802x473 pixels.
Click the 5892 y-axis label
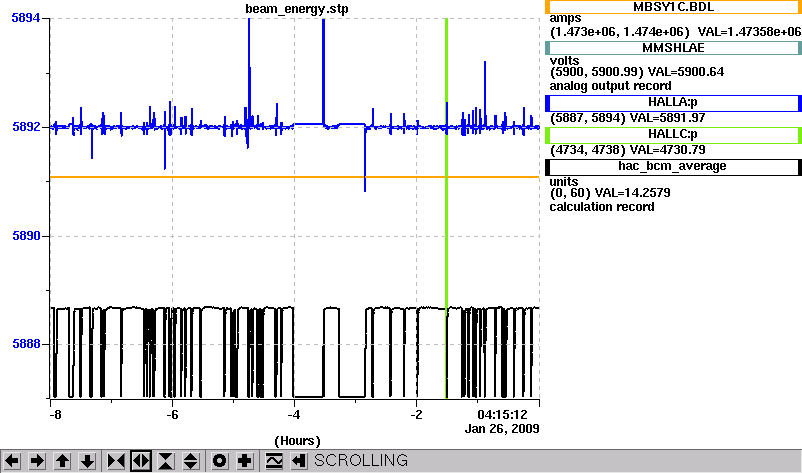(26, 126)
